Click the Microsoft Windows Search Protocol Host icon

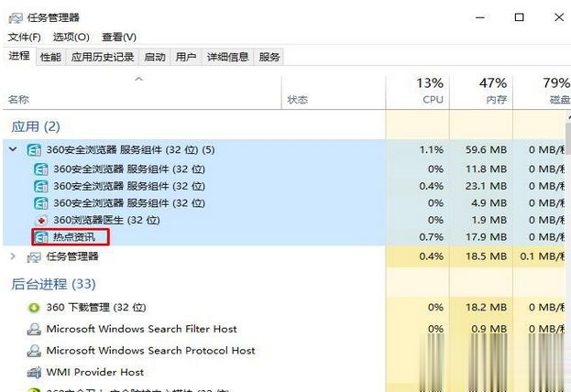click(x=34, y=351)
